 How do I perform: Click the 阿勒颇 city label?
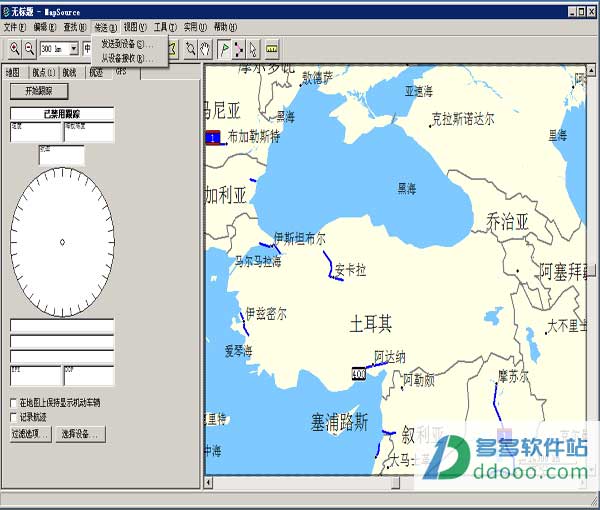coord(419,380)
